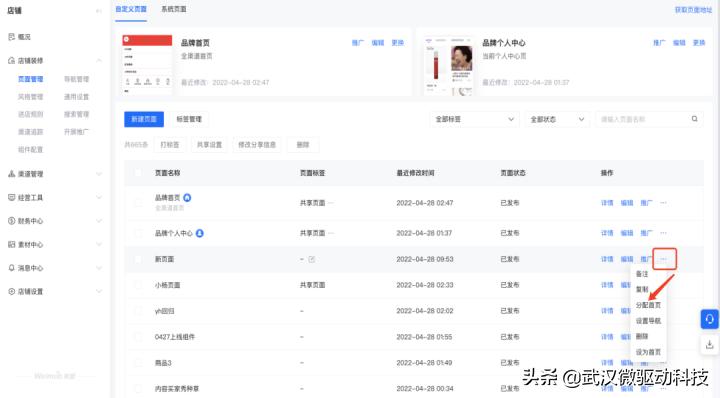The width and height of the screenshot is (720, 398).
Task: Click the tag dots next to 共享页面 in 品牌个人中心 row
Action: (x=331, y=233)
